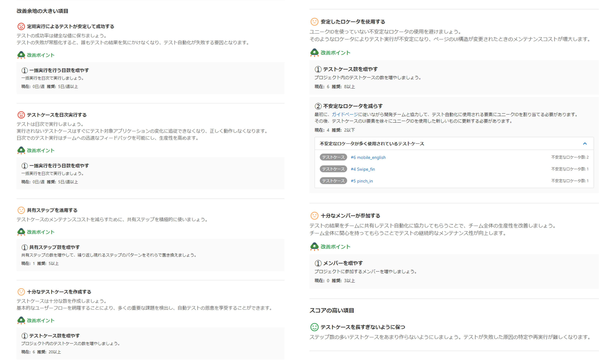Viewport: 602px width, 364px height.
Task: Click the テストケース badge next to #5 pinch_in
Action: pos(333,181)
